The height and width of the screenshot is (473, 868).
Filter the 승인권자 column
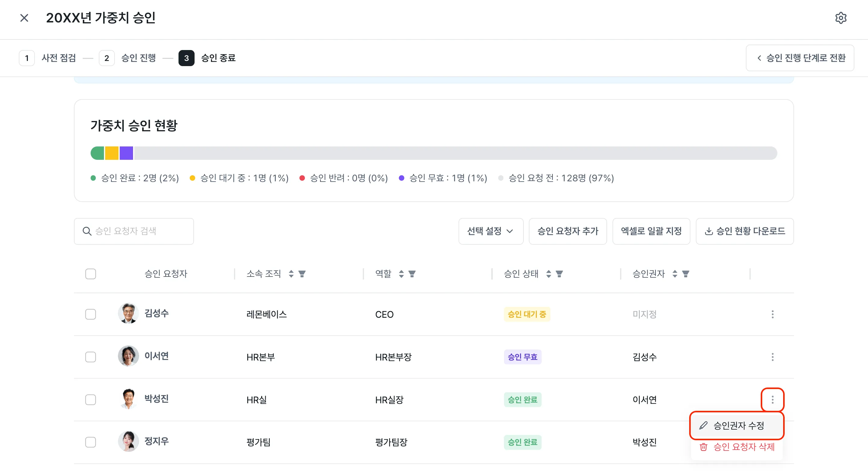685,274
